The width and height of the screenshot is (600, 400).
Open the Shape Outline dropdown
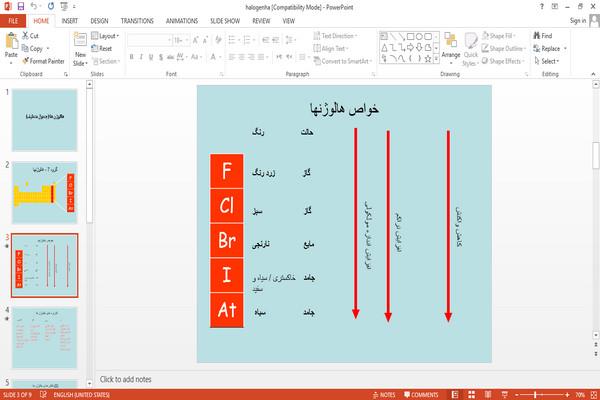pos(504,49)
